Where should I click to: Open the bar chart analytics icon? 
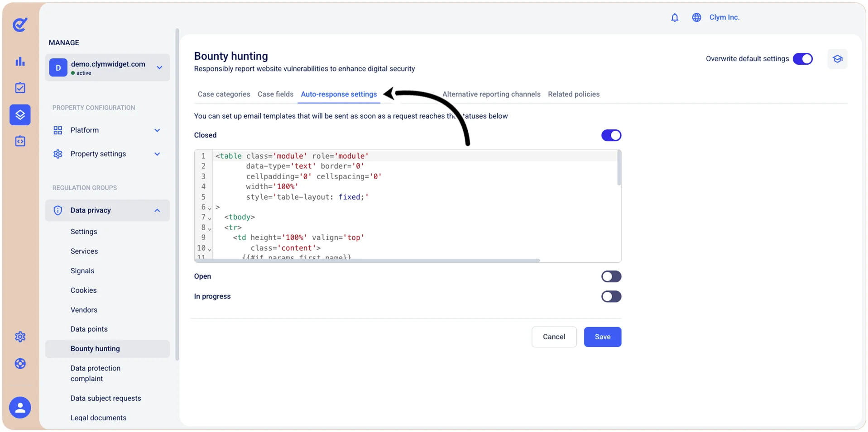pyautogui.click(x=20, y=62)
